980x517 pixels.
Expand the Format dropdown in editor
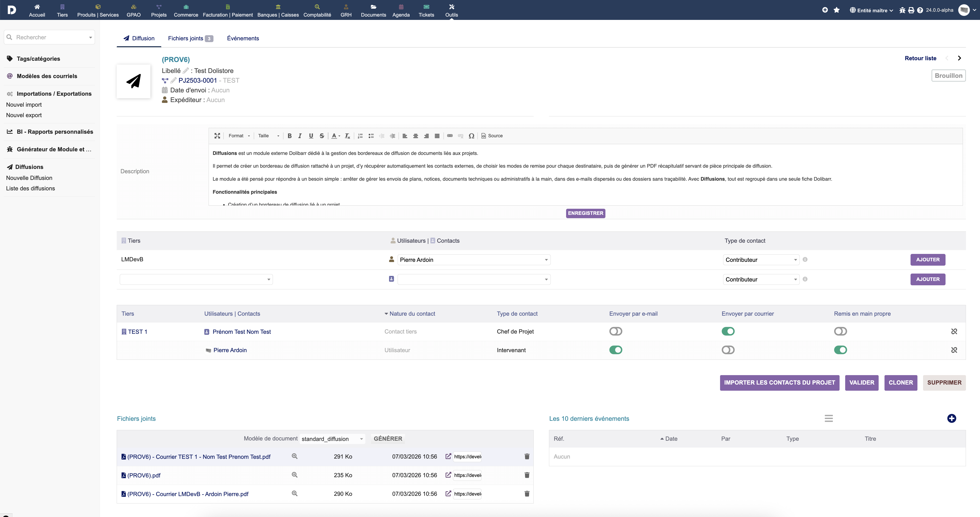(239, 136)
